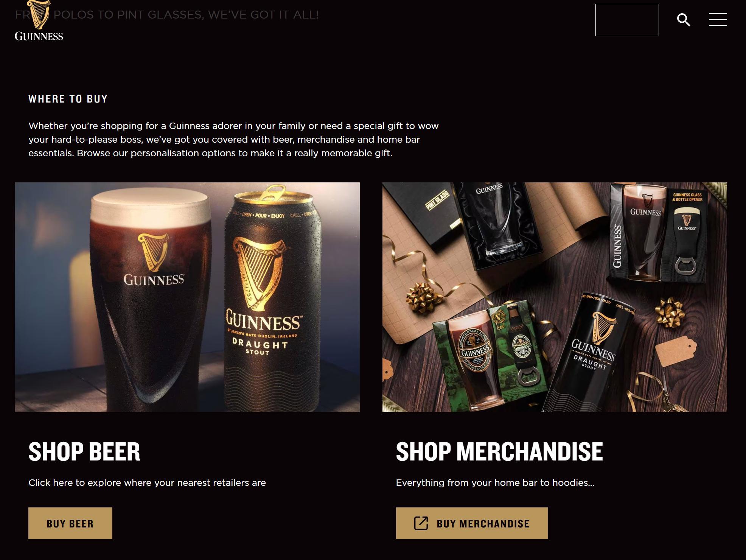Screen dimensions: 746x560
Task: Click the empty outlined header box
Action: tap(627, 20)
